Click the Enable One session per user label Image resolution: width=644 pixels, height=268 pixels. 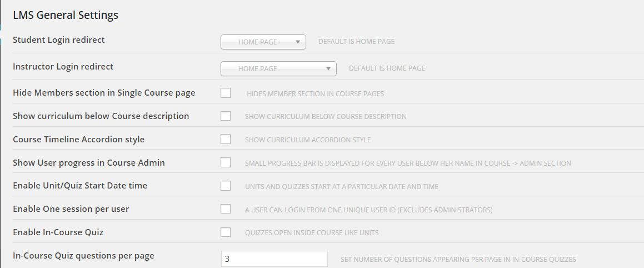[x=71, y=209]
